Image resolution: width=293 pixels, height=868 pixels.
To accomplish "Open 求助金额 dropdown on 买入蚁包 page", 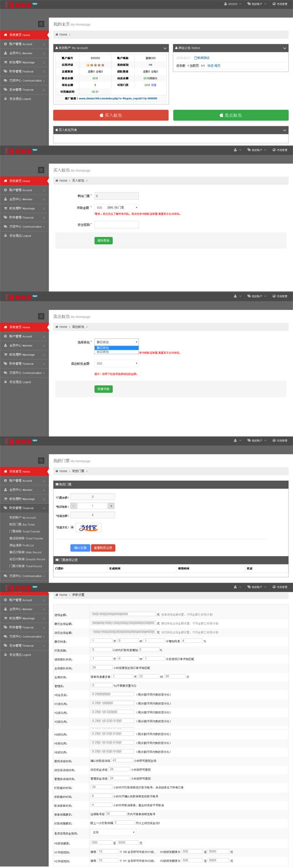I will coord(116,208).
